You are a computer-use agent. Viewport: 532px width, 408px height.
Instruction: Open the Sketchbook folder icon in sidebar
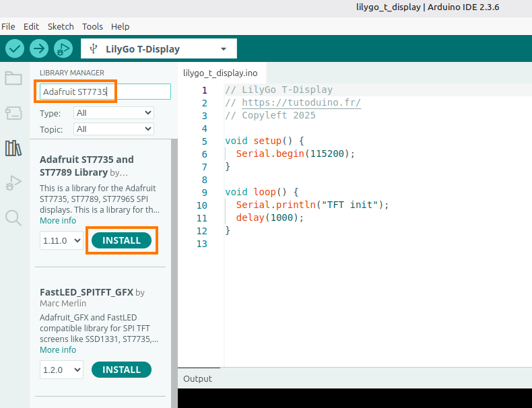point(13,78)
